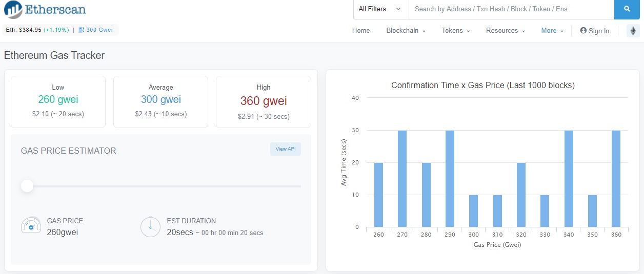Click the 260 Gwei chart bar

click(x=378, y=195)
